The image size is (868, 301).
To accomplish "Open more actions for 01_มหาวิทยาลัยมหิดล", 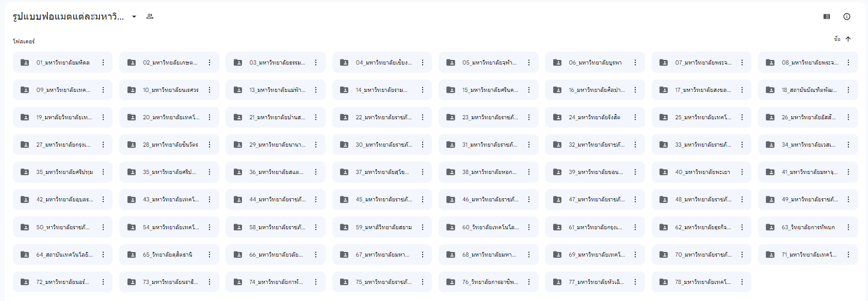I will click(x=103, y=62).
